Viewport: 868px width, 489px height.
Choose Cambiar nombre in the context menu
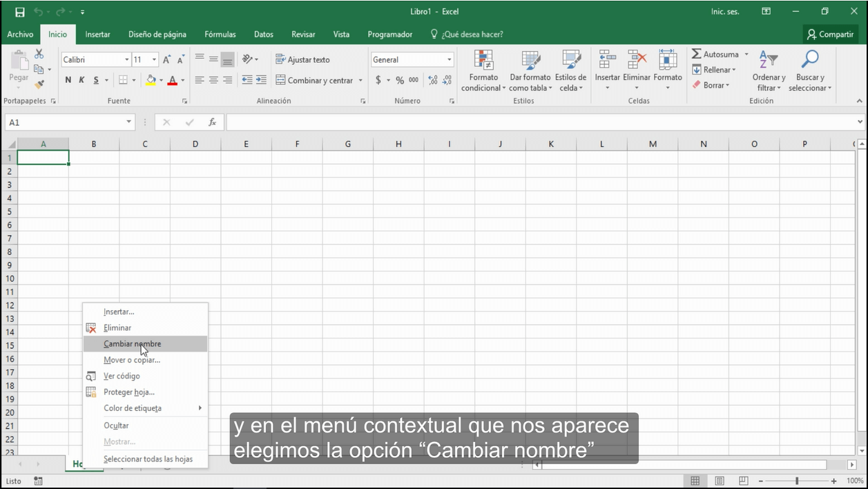133,343
